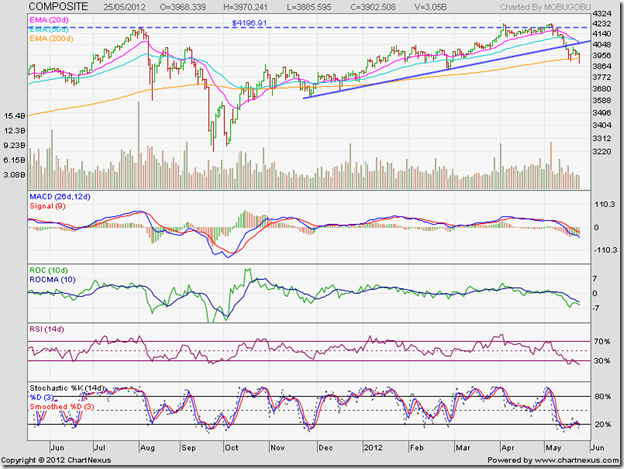This screenshot has height=469, width=624.
Task: Click the Oct label on time axis
Action: point(231,448)
